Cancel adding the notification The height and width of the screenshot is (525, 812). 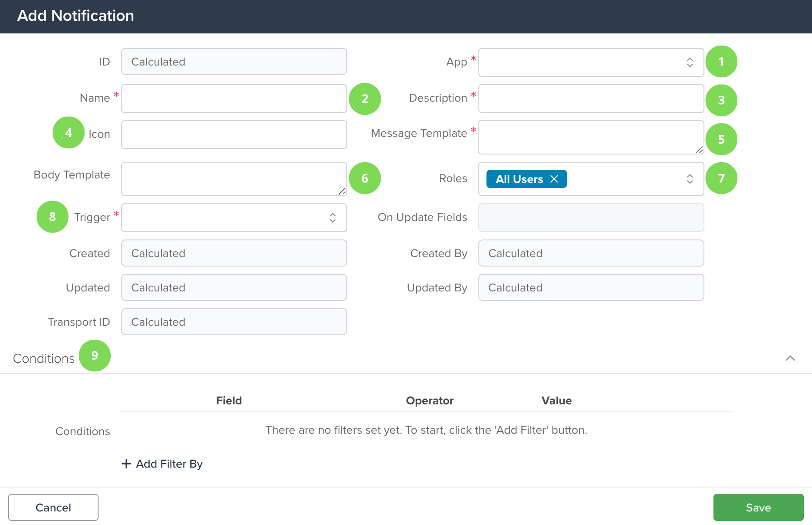(x=53, y=507)
